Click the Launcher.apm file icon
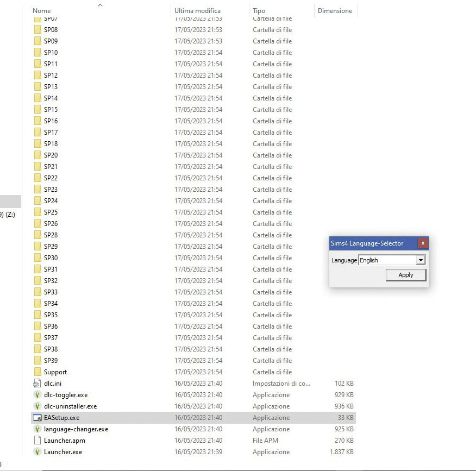The image size is (476, 471). pyautogui.click(x=37, y=441)
